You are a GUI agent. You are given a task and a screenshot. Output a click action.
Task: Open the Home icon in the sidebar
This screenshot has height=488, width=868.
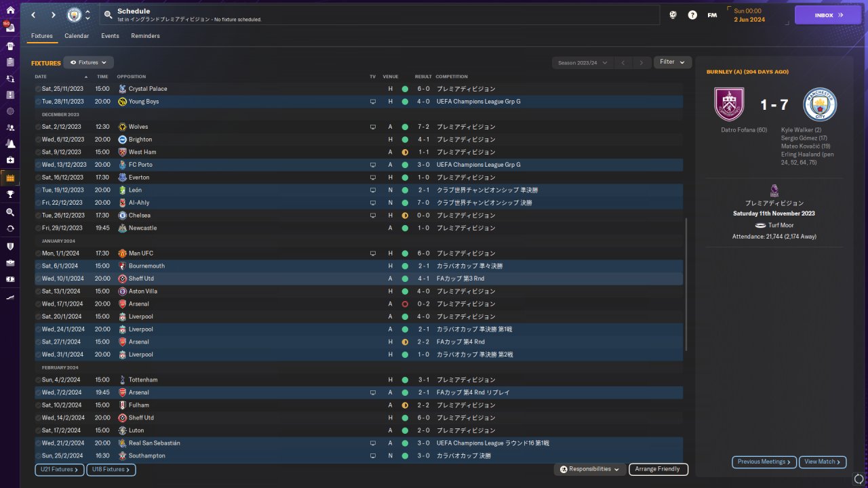pyautogui.click(x=9, y=10)
